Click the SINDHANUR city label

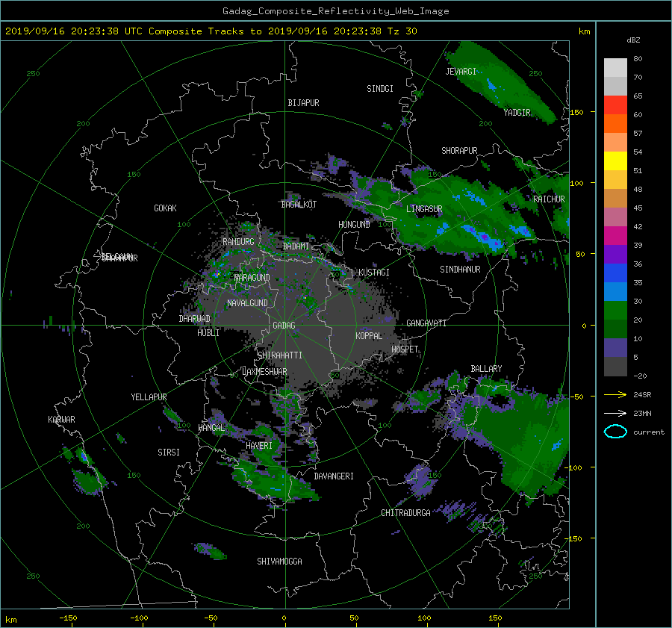click(x=460, y=270)
